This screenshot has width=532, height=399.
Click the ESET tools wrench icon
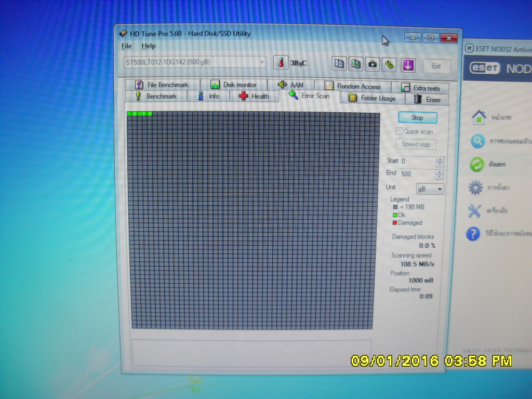pos(474,211)
